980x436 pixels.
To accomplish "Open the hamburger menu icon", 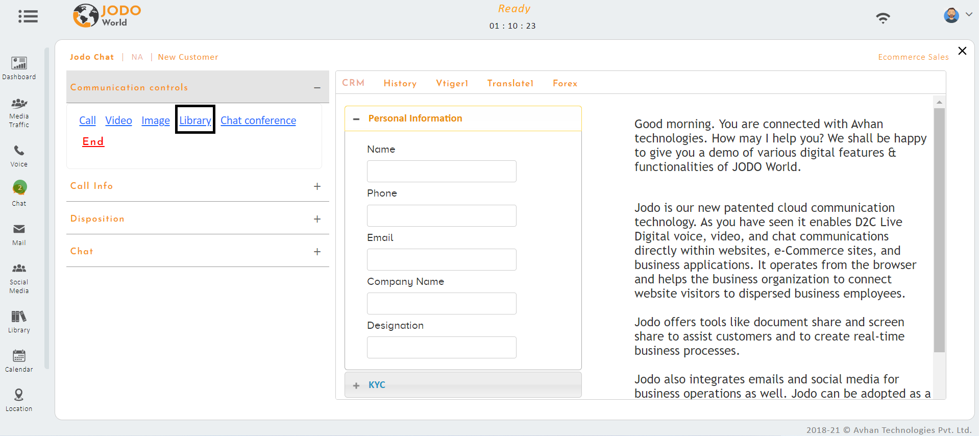I will [28, 16].
